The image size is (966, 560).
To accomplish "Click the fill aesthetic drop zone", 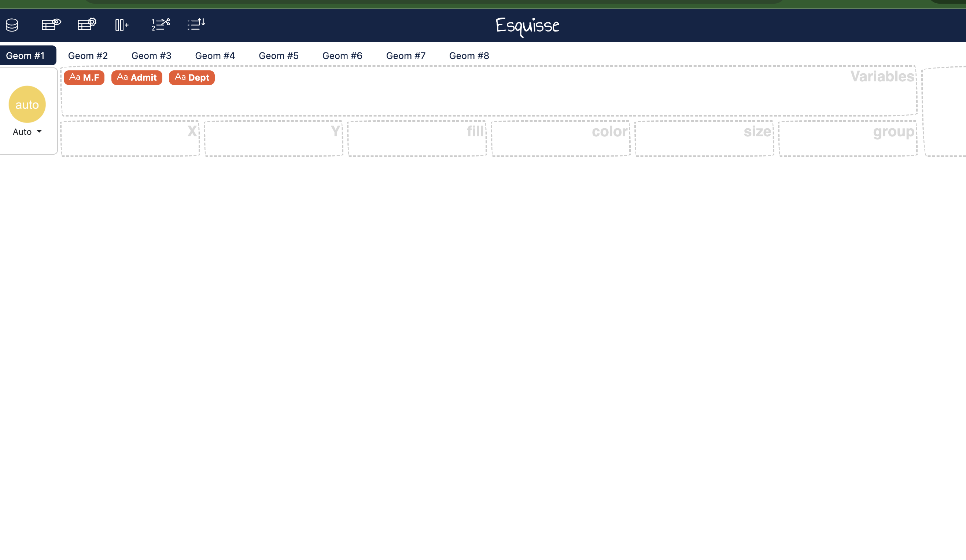I will click(x=417, y=139).
